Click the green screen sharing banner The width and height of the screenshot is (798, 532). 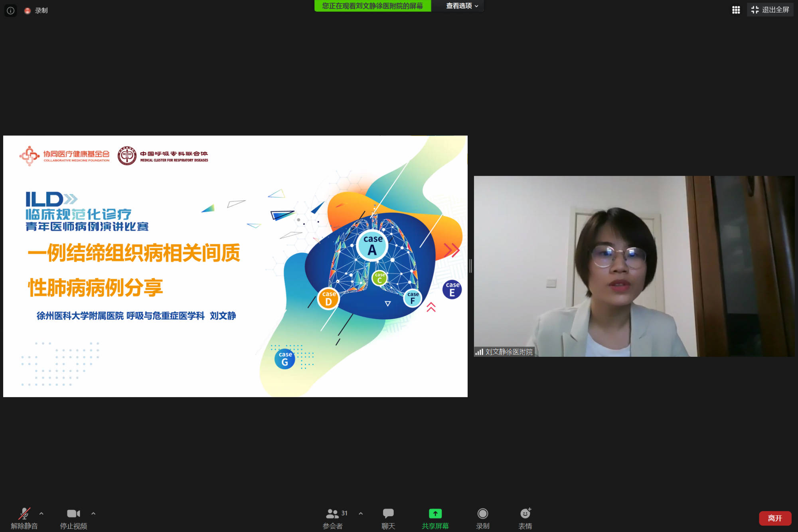pos(372,6)
